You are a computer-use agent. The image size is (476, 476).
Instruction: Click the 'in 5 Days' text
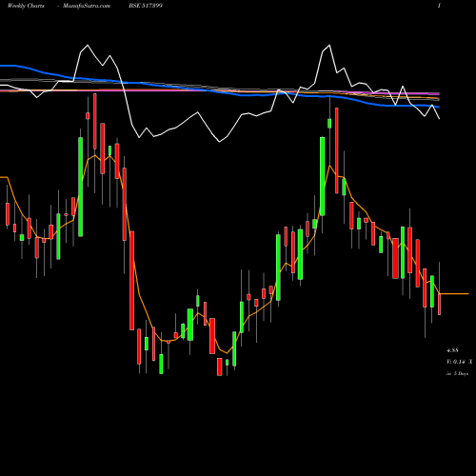click(457, 374)
